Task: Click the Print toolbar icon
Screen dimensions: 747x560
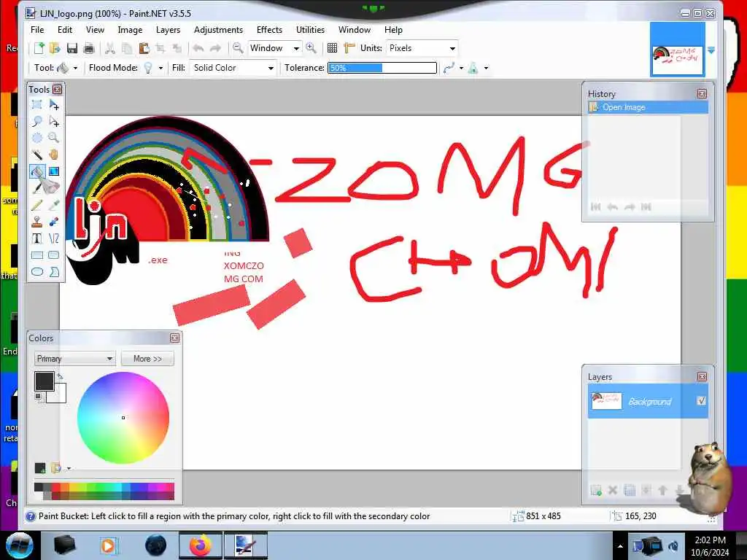Action: click(x=88, y=48)
